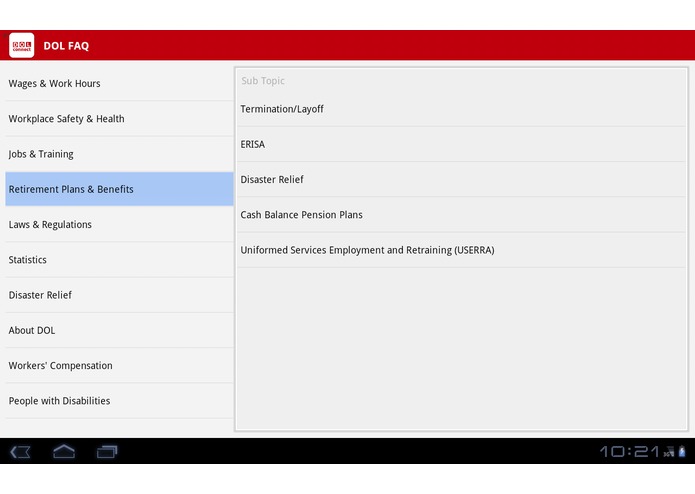Viewport: 695px width, 494px height.
Task: Open Termination/Layoff sub topic
Action: click(461, 109)
